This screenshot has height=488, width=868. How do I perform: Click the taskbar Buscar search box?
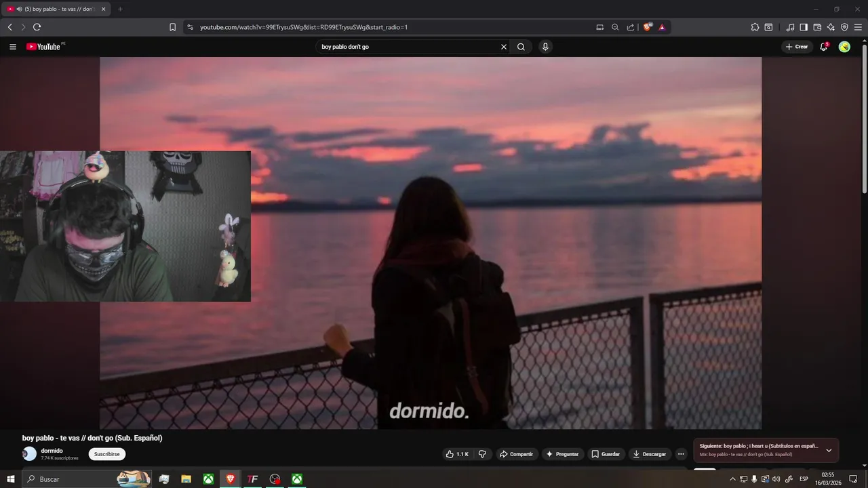tap(87, 479)
